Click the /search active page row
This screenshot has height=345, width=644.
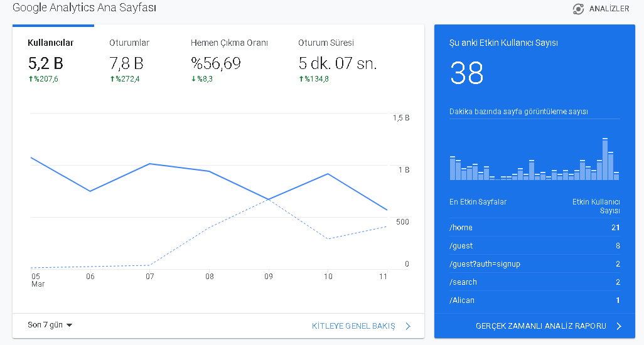pyautogui.click(x=534, y=282)
